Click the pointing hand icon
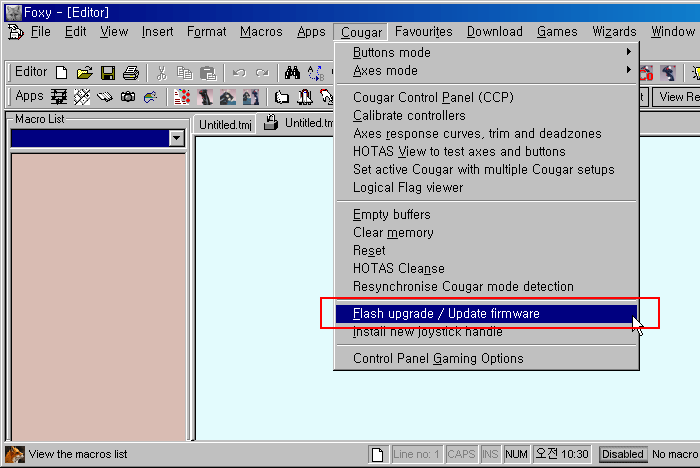 282,96
